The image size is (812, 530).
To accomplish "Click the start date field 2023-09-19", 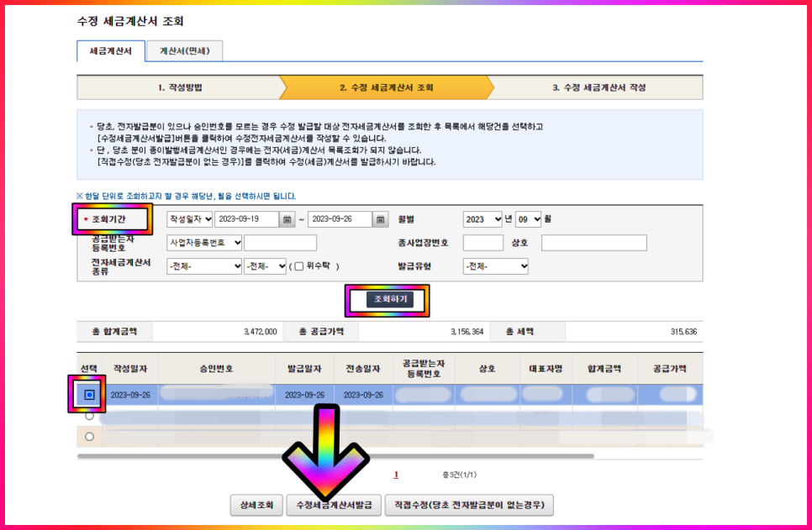I will [x=247, y=219].
